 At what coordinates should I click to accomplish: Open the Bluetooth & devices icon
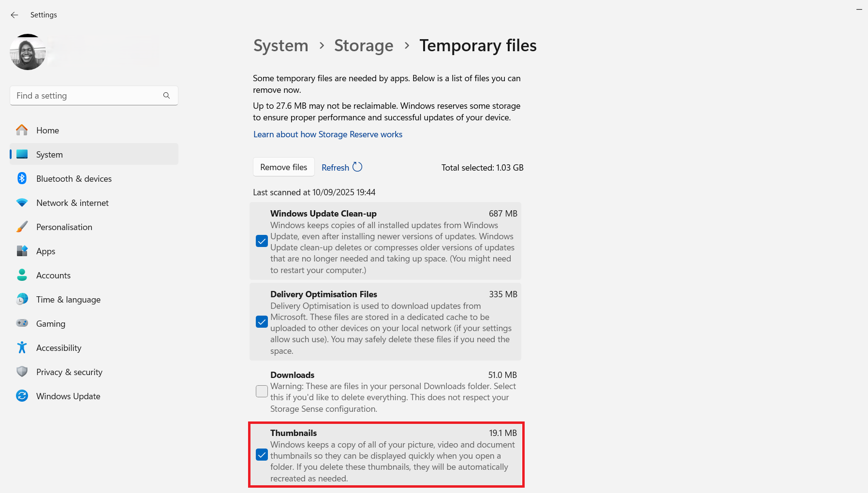point(22,178)
